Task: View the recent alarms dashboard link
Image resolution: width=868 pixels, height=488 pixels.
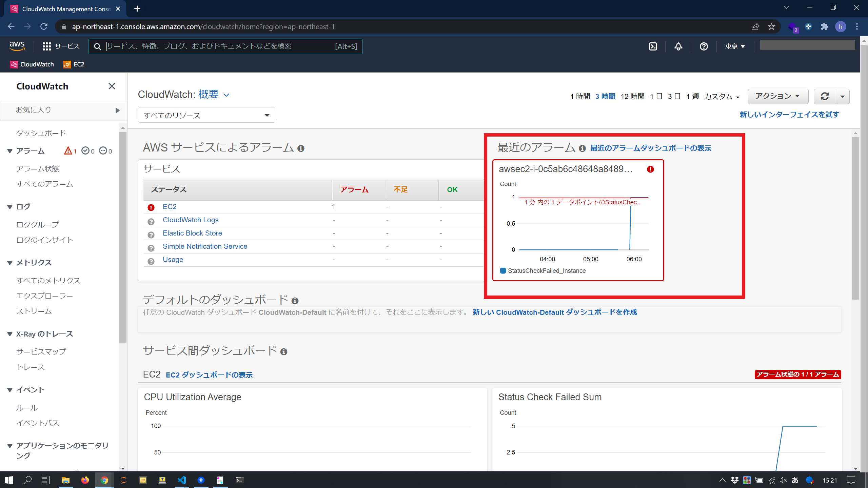Action: pos(651,148)
